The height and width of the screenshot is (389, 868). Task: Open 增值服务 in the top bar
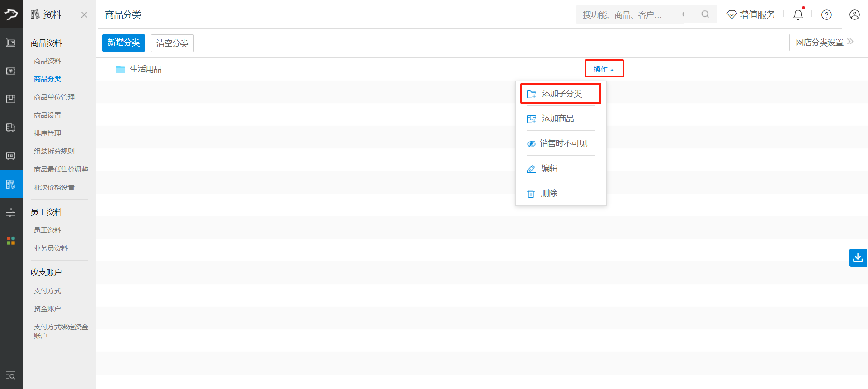pos(751,15)
